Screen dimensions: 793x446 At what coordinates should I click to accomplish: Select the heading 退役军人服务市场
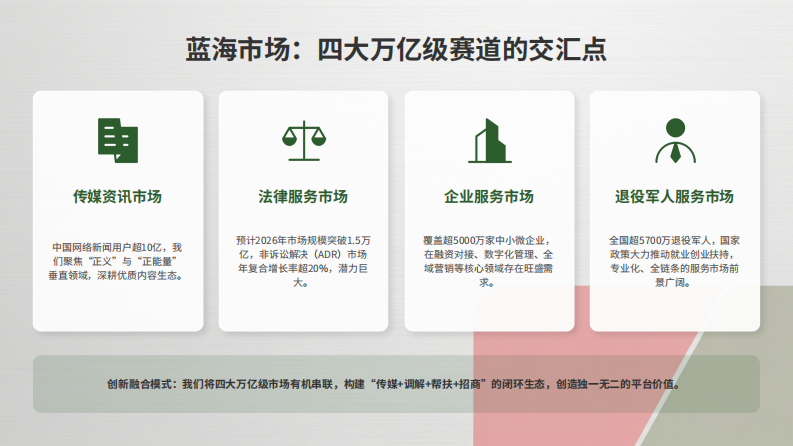[x=675, y=196]
